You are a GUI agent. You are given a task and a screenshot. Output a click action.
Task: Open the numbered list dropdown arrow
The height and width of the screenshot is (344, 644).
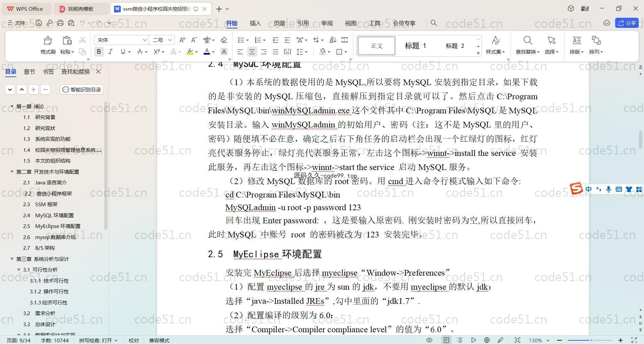pyautogui.click(x=264, y=40)
